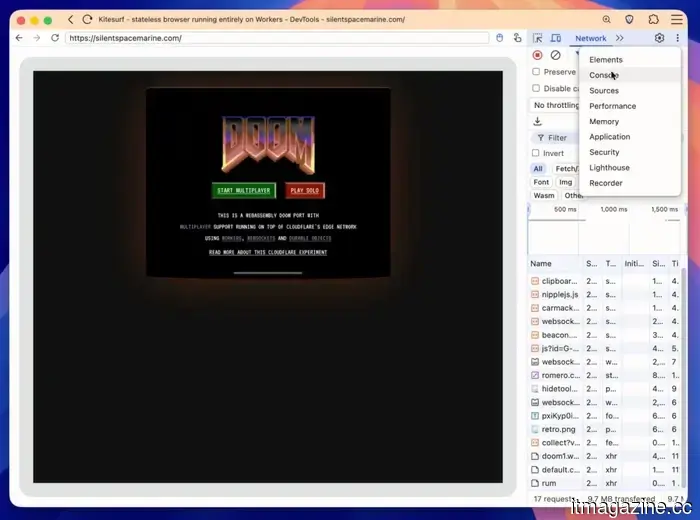
Task: Choose Performance from the panel menu
Action: click(x=630, y=106)
